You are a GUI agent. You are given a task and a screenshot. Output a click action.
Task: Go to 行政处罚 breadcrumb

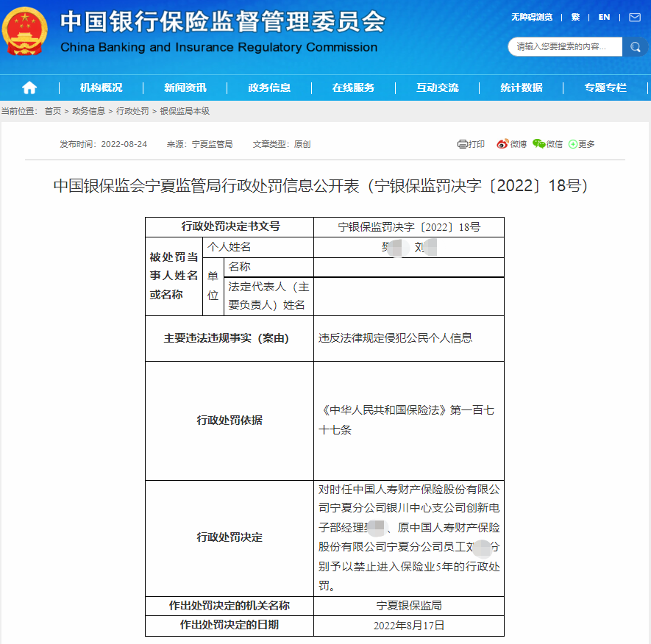pos(132,111)
